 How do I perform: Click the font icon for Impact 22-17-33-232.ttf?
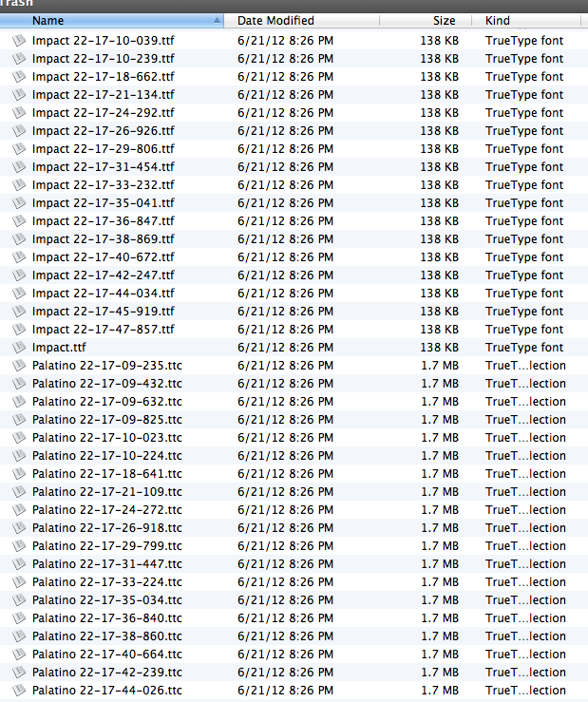(x=19, y=185)
